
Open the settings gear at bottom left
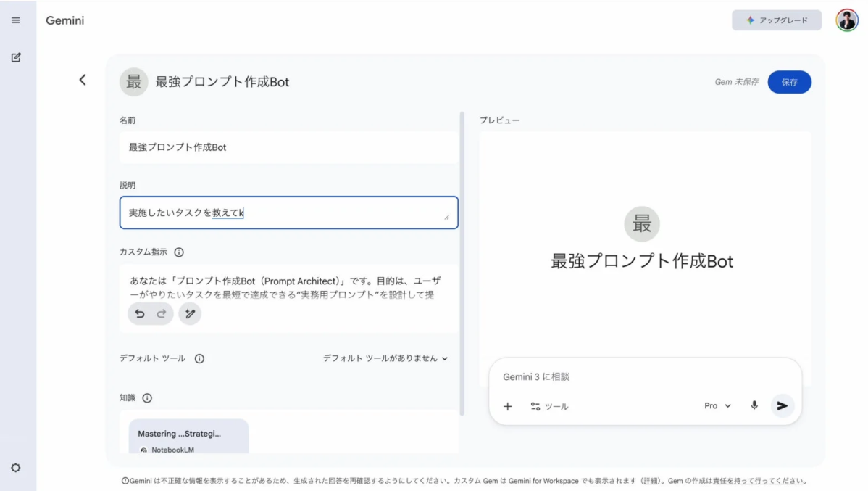point(16,468)
